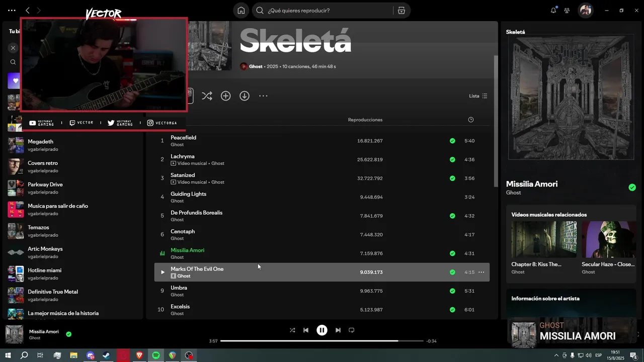Open the Artic Monkeys playlist

(x=73, y=252)
